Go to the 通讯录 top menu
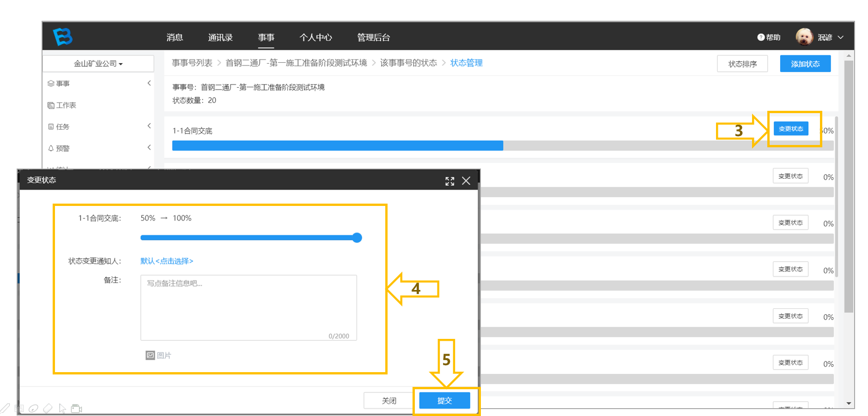 220,37
